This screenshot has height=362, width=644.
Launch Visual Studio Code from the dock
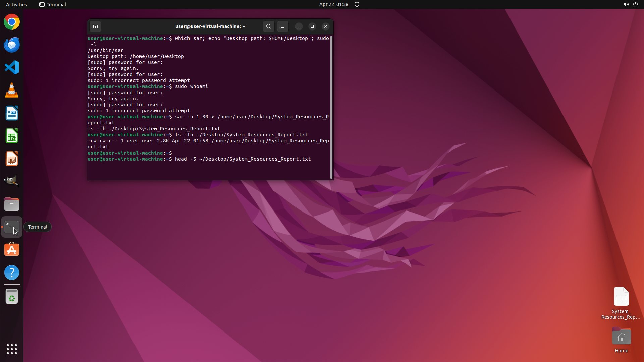click(12, 67)
